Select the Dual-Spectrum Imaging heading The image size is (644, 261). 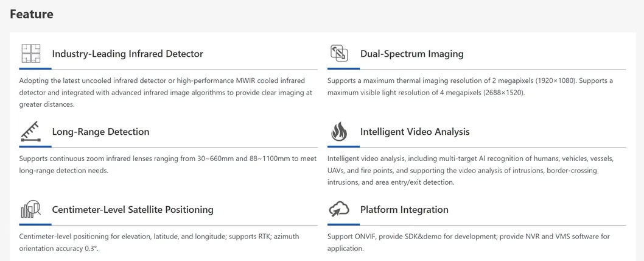coord(411,54)
